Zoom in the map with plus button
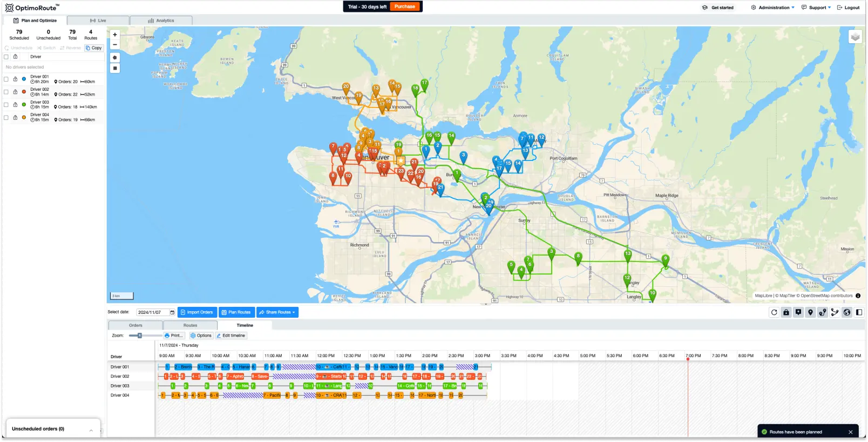 pos(115,35)
